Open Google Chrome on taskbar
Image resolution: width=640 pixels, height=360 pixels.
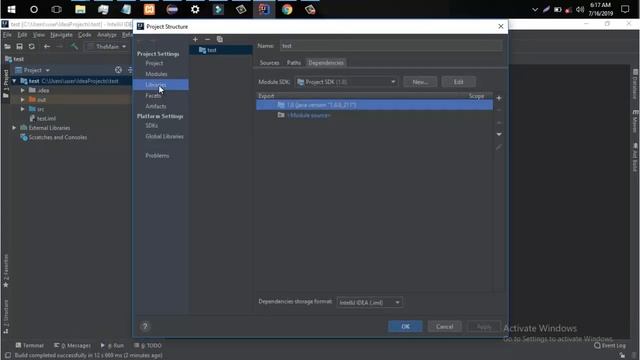(x=287, y=9)
